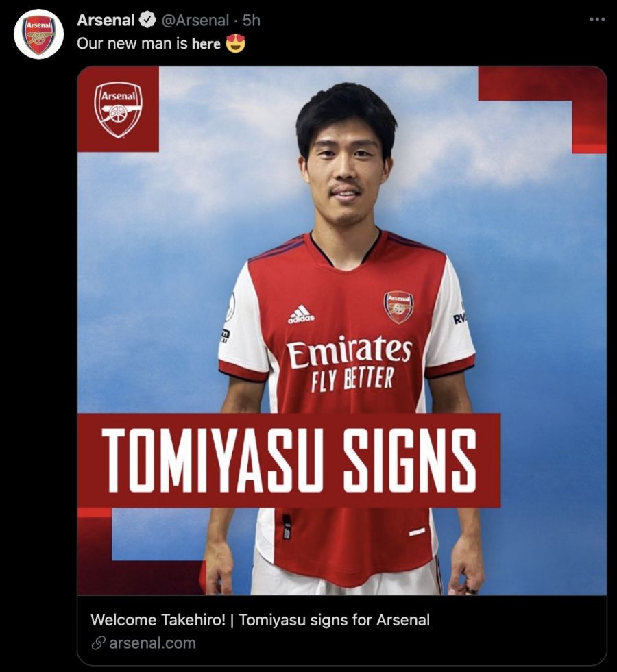This screenshot has height=672, width=617.
Task: Click the Arsenal crest in card's corner
Action: (x=118, y=110)
